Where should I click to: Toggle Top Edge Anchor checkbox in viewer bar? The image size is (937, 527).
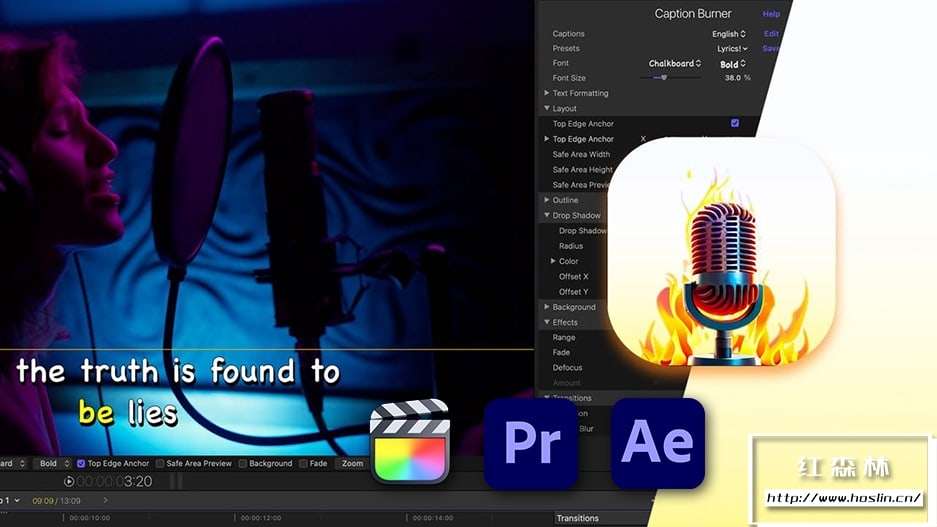tap(81, 464)
